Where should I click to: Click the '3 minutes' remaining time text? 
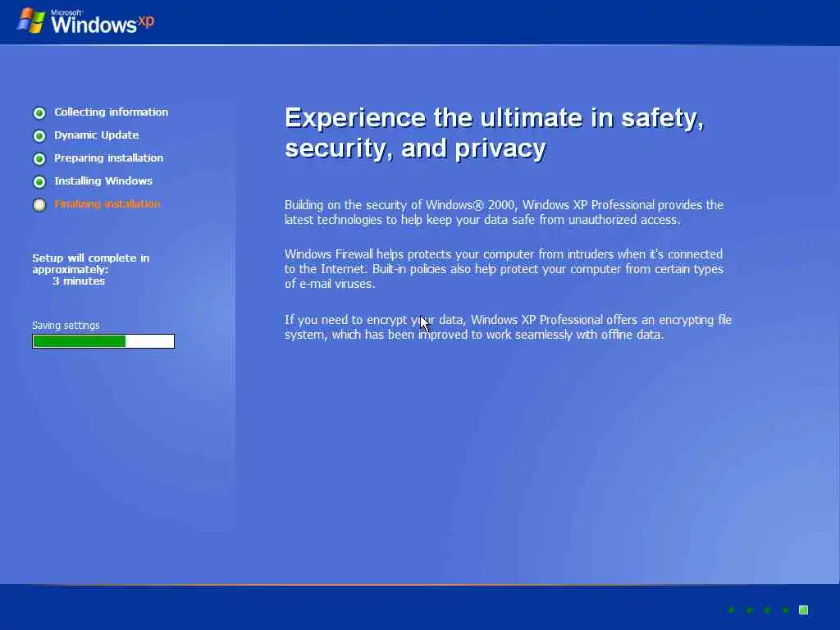[x=79, y=281]
